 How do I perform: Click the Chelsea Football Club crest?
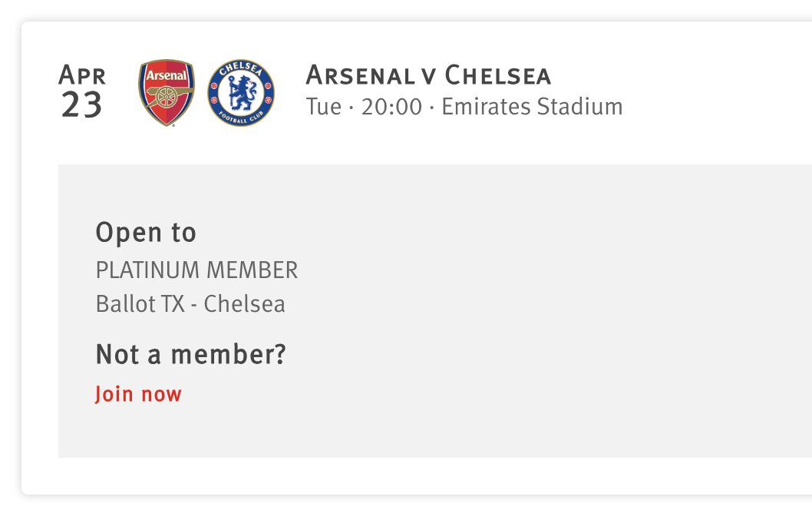tap(241, 93)
